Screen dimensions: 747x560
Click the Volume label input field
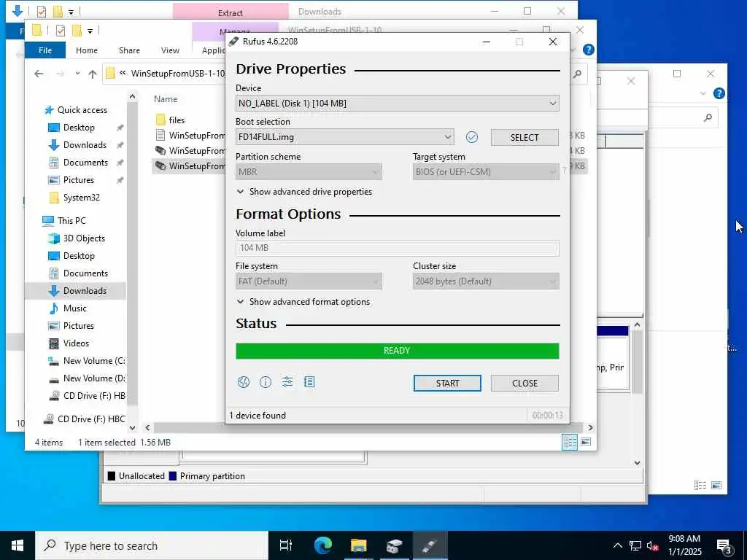point(398,248)
